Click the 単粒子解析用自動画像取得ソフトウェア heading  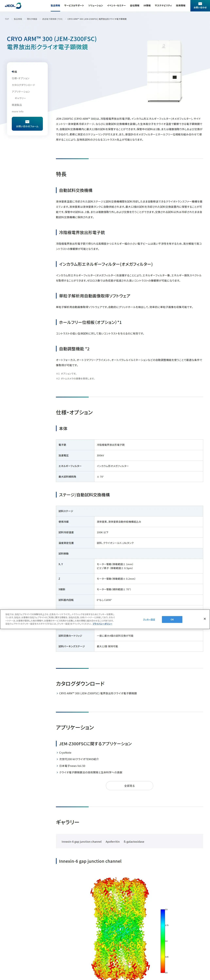coord(95,296)
